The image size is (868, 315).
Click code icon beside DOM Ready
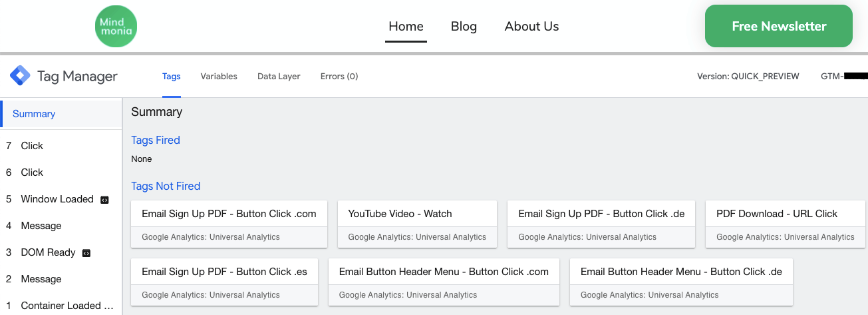[x=86, y=253]
